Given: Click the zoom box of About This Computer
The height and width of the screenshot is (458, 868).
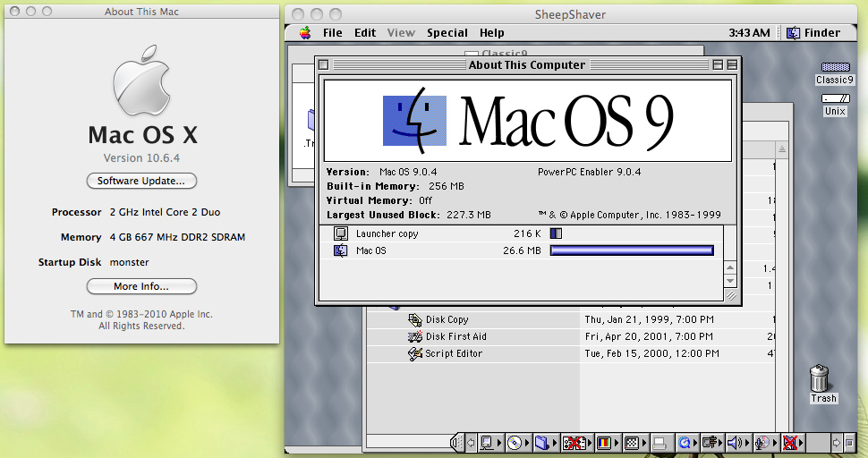Looking at the screenshot, I should [x=718, y=64].
